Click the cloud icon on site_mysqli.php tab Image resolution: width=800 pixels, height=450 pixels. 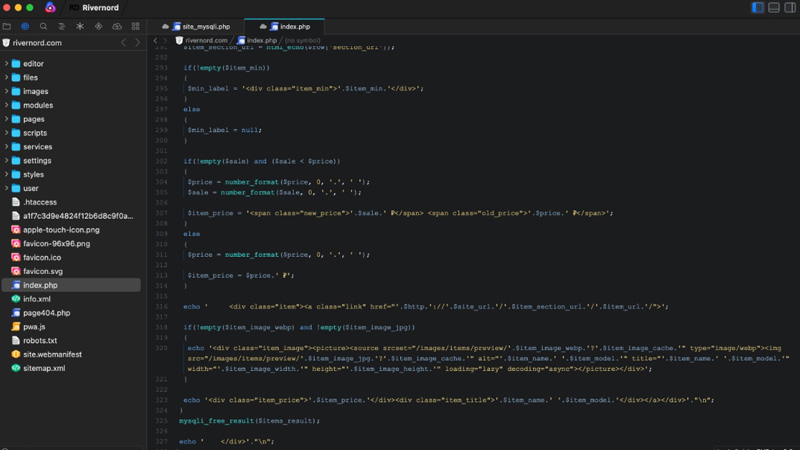[165, 27]
